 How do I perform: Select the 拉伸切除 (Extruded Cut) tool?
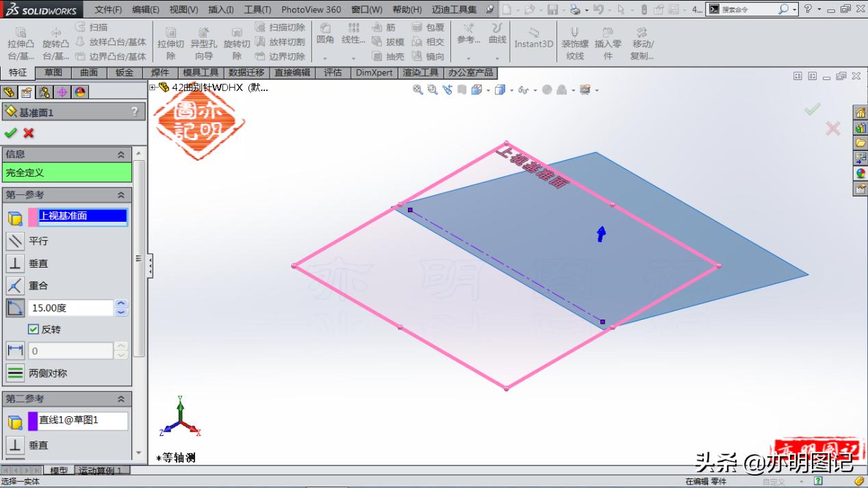coord(170,42)
